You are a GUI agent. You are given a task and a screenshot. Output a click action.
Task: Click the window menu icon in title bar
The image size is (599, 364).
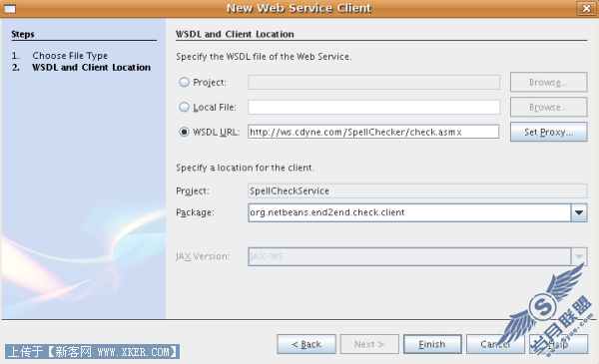click(10, 8)
